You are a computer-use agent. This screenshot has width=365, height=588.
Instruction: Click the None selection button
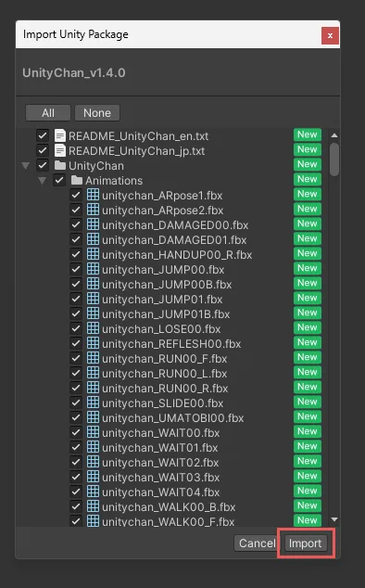click(x=97, y=113)
